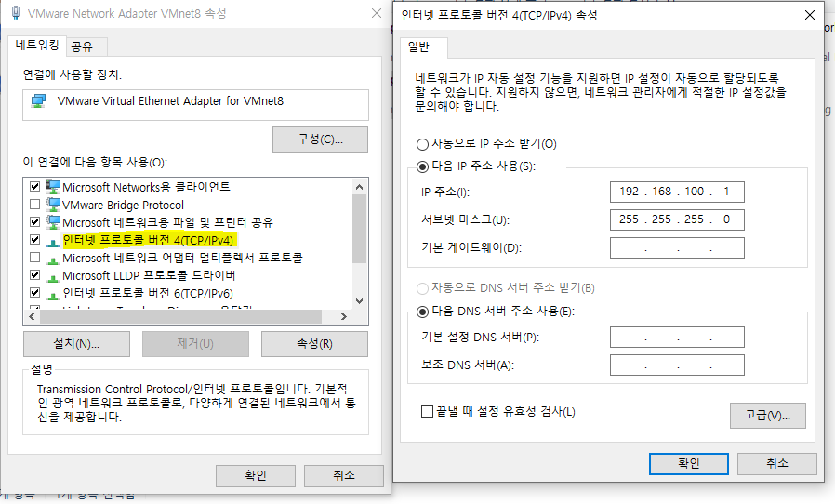Close the IPv4 properties dialog
835x504 pixels.
click(810, 15)
